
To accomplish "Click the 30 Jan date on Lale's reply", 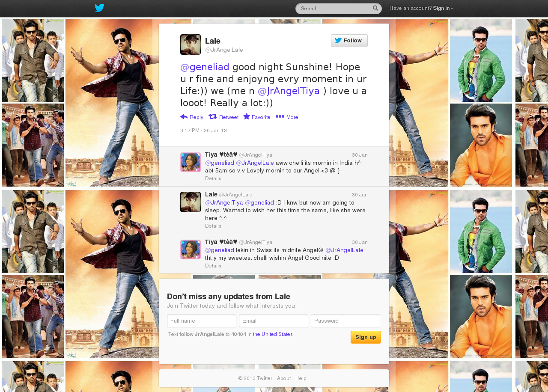I will pyautogui.click(x=360, y=195).
